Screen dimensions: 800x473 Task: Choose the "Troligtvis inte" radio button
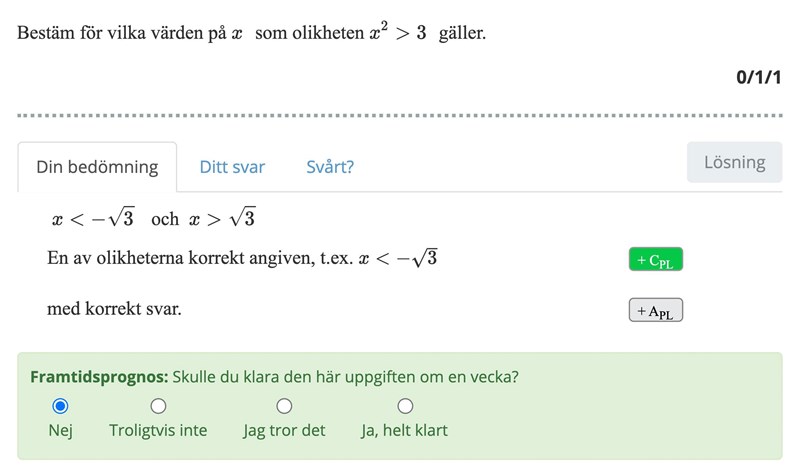pyautogui.click(x=158, y=406)
